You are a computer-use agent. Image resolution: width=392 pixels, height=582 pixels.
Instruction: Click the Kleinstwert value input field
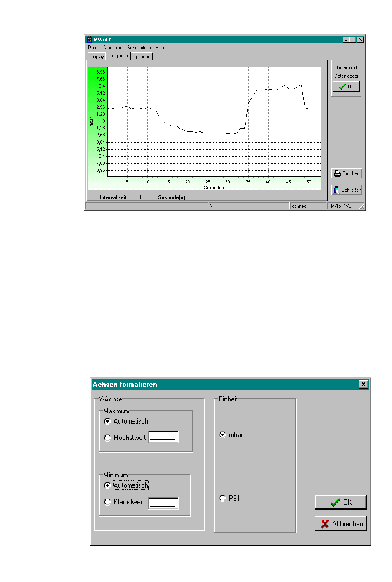pyautogui.click(x=163, y=503)
